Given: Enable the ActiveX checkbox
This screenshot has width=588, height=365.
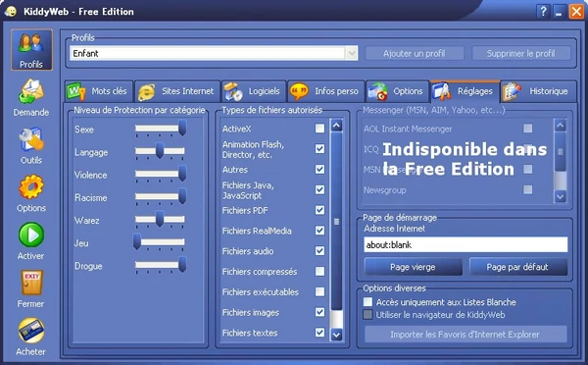Looking at the screenshot, I should [x=319, y=129].
